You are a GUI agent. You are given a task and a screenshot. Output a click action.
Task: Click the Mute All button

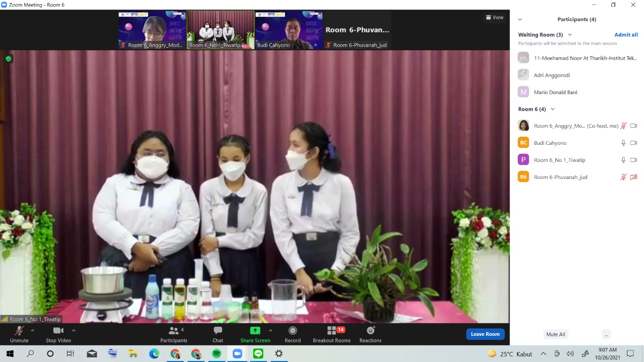click(555, 334)
